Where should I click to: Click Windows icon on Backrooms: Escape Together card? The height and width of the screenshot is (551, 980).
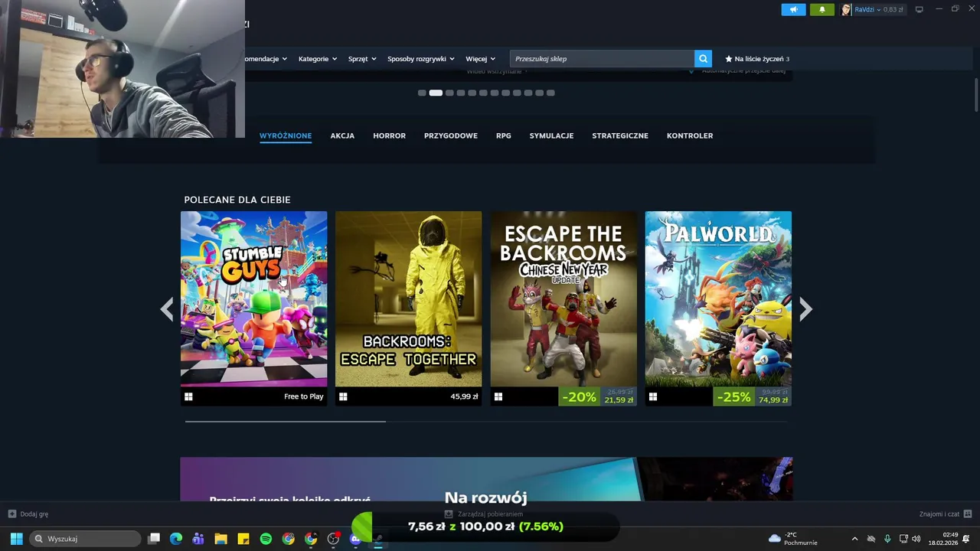(x=343, y=396)
